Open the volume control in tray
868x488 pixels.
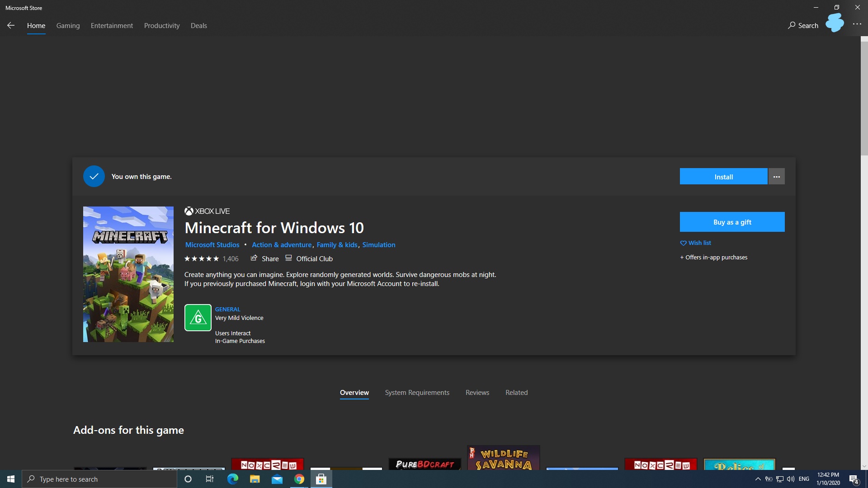point(791,479)
